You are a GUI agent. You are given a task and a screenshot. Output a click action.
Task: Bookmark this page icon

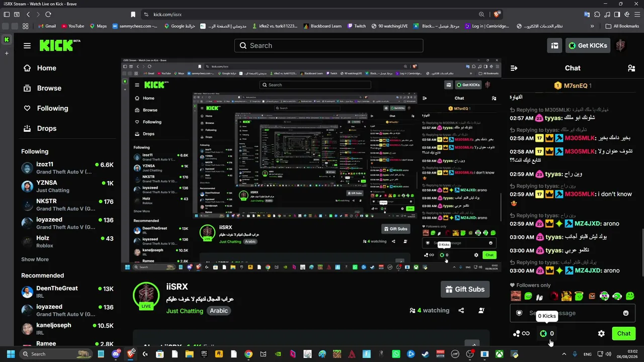click(133, 15)
